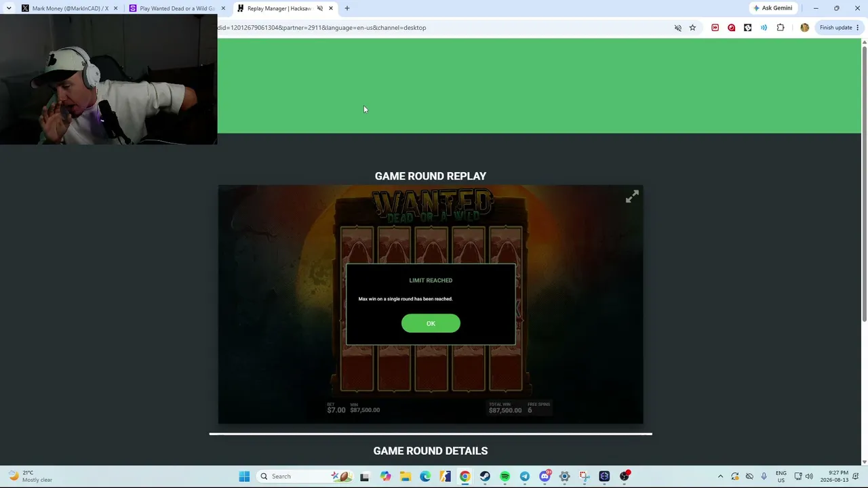
Task: Click the page vertical scrollbar thumb
Action: click(x=864, y=183)
